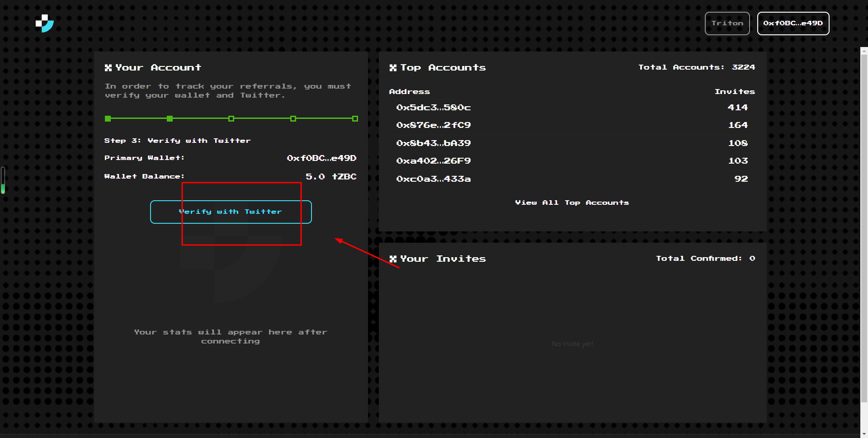Select the second progress step marker

pyautogui.click(x=170, y=118)
